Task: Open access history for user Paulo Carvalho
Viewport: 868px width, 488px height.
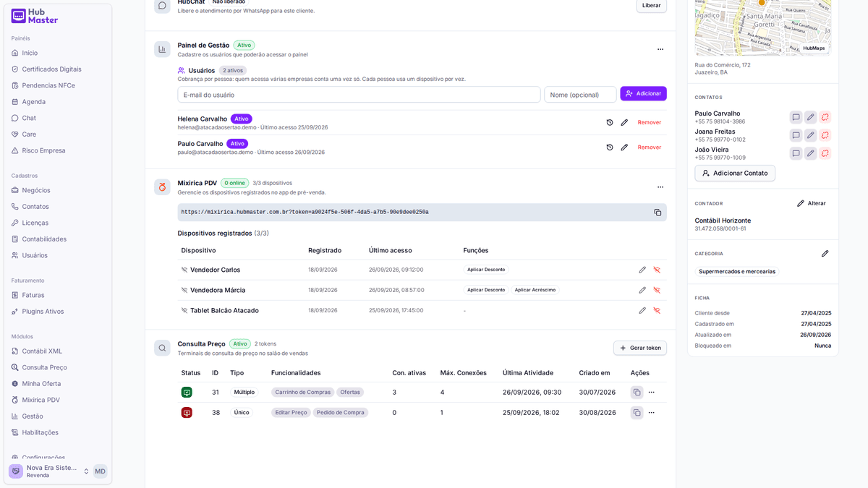Action: tap(610, 147)
